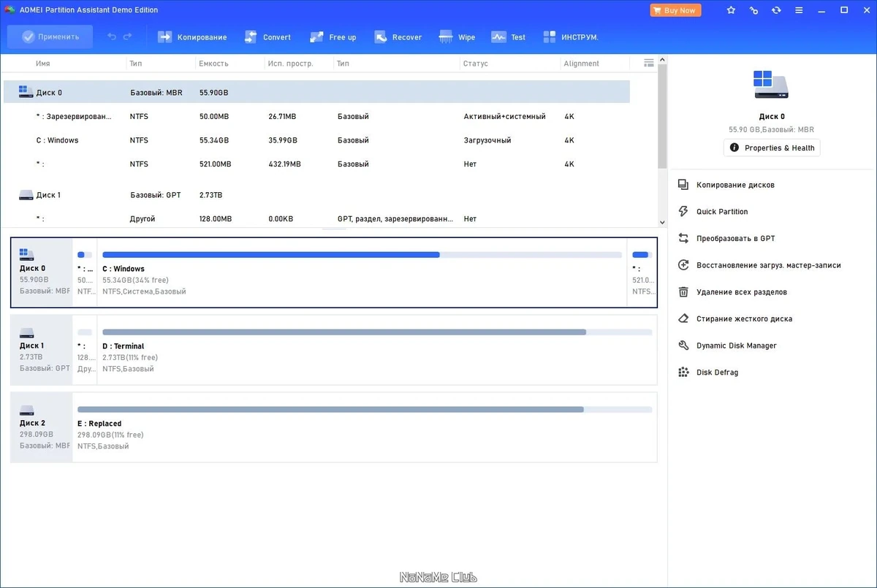Screen dimensions: 877x588
Task: Click the Disk Defrag grid icon
Action: click(x=683, y=373)
